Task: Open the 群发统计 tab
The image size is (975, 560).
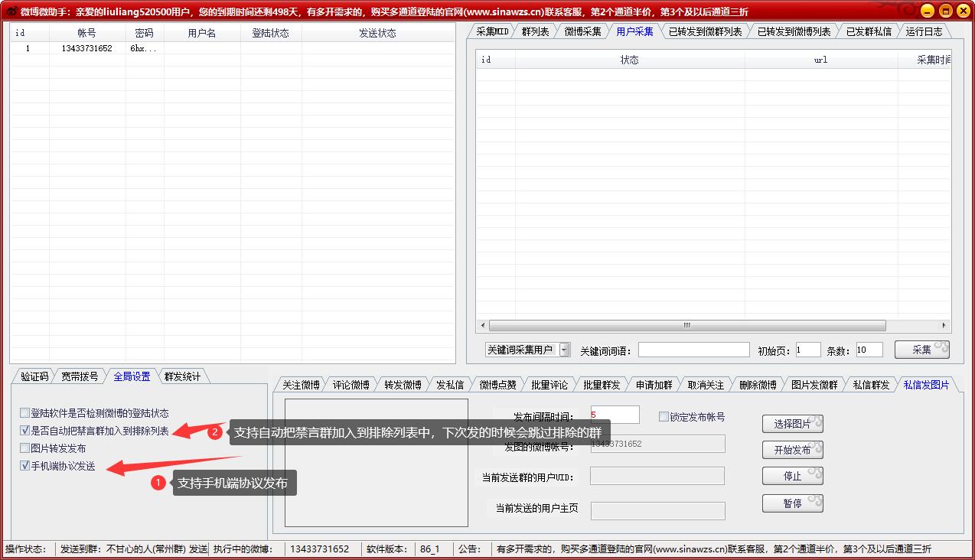Action: coord(182,376)
